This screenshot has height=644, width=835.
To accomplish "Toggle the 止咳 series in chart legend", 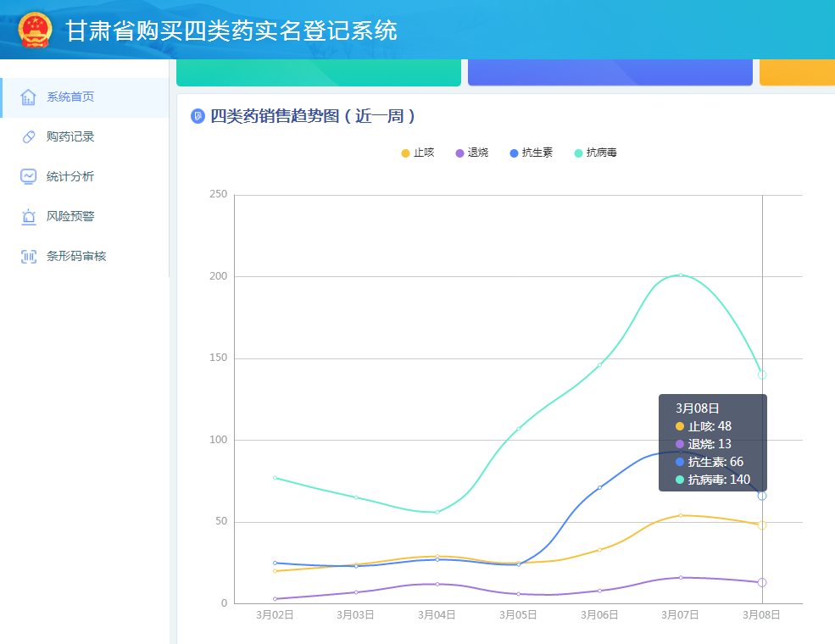I will pos(417,153).
